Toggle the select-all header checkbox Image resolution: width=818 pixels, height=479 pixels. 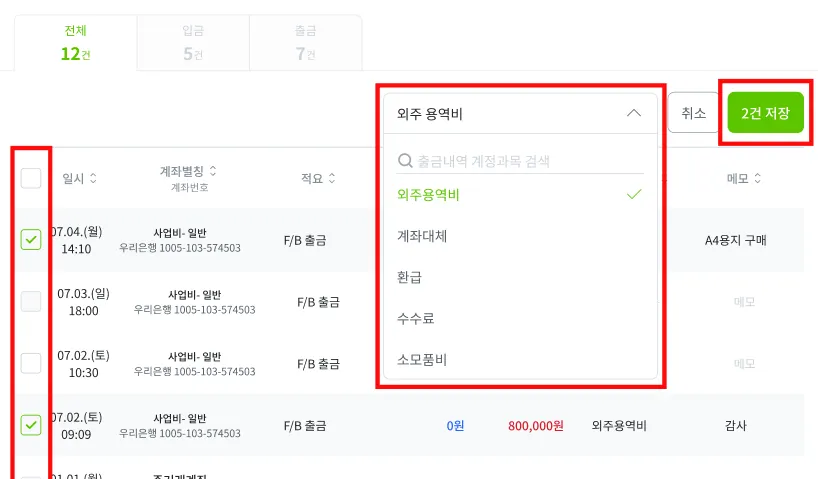[31, 178]
